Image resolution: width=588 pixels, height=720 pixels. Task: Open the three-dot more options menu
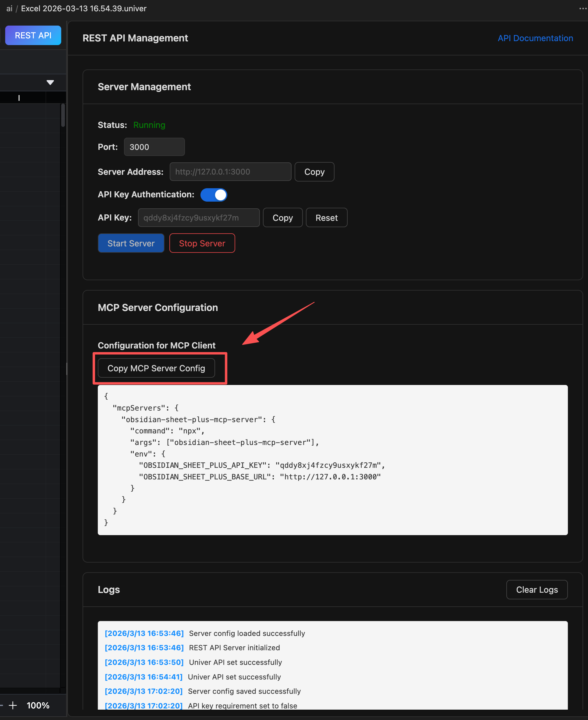(583, 9)
